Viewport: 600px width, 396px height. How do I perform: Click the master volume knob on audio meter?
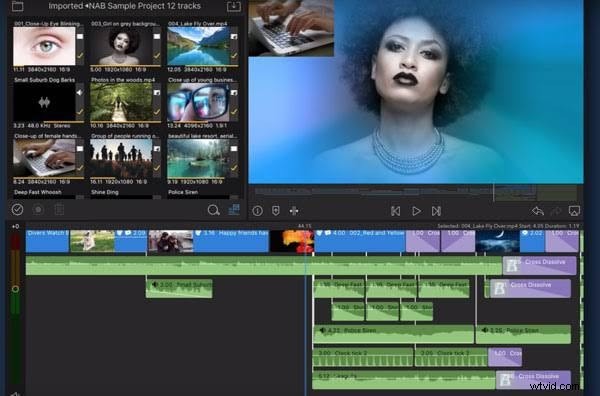pyautogui.click(x=15, y=289)
